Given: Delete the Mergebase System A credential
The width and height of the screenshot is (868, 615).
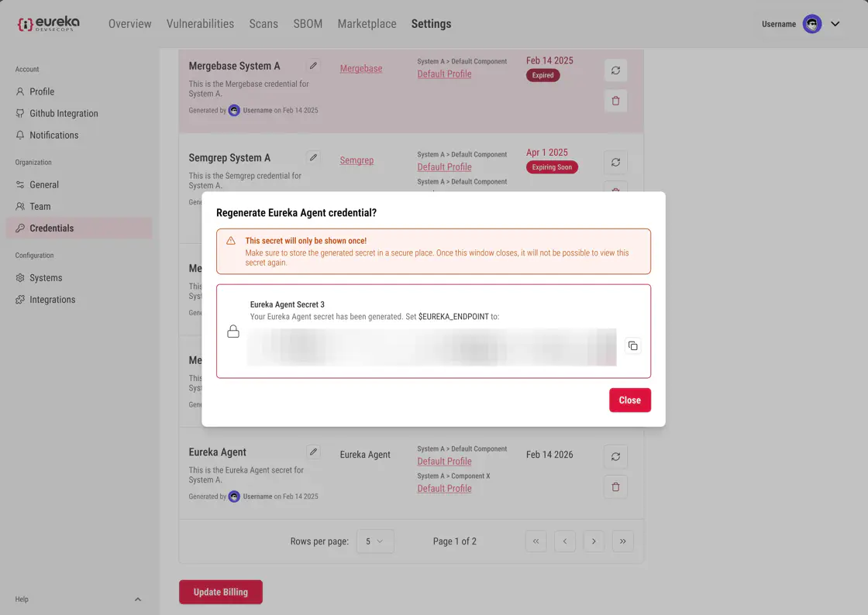Looking at the screenshot, I should click(615, 101).
